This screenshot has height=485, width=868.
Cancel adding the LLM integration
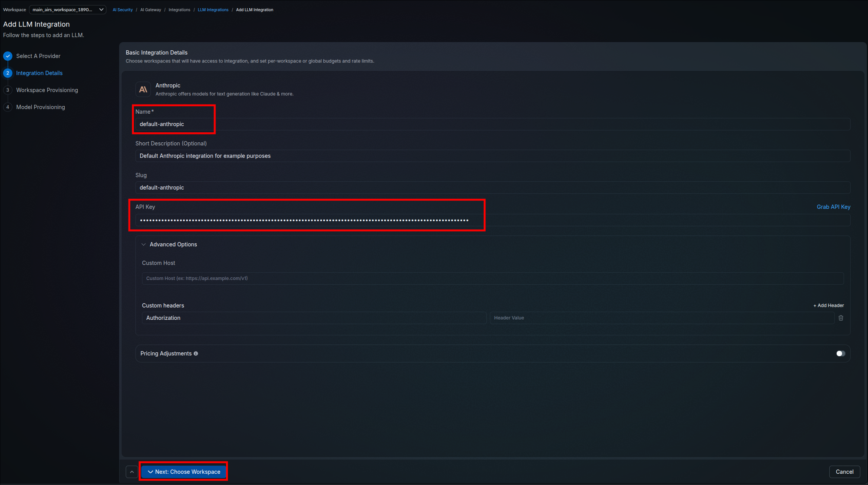(845, 472)
